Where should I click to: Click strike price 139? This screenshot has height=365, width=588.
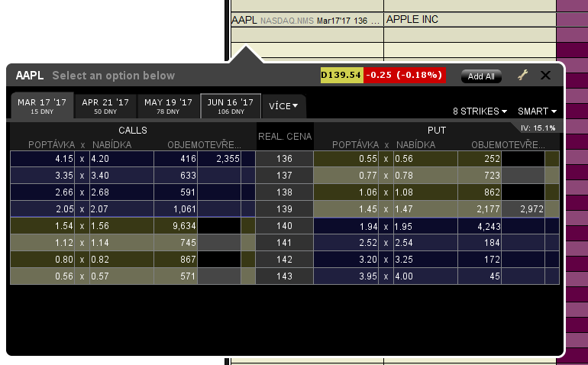point(284,209)
